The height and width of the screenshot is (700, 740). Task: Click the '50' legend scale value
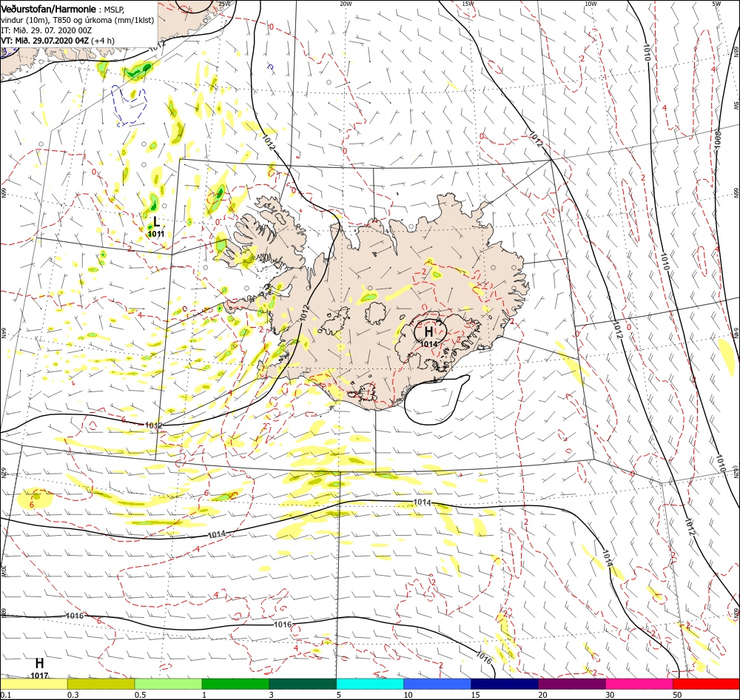click(677, 695)
